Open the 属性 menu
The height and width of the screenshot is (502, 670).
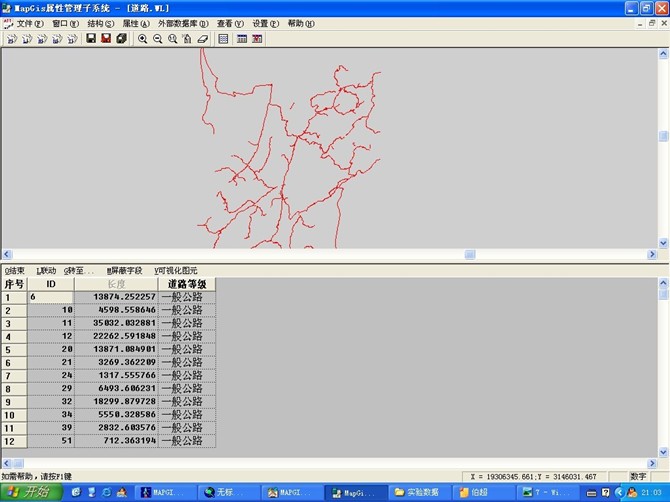tap(136, 23)
